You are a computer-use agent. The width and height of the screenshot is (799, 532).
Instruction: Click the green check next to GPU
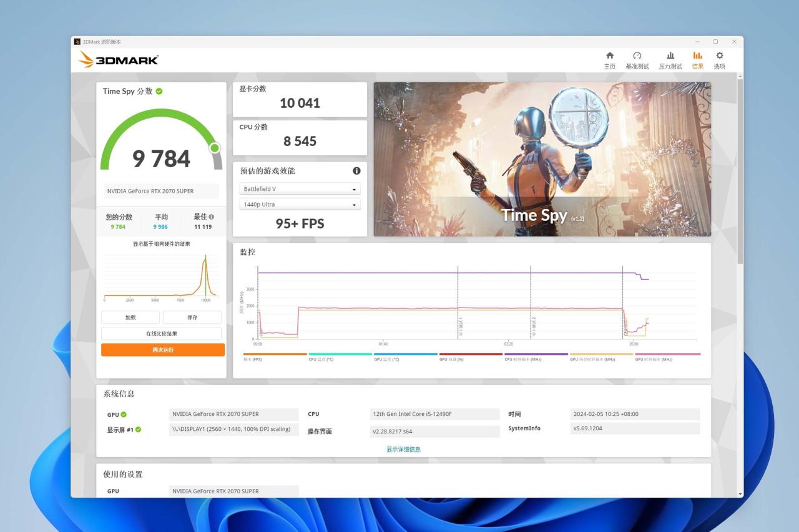(124, 415)
